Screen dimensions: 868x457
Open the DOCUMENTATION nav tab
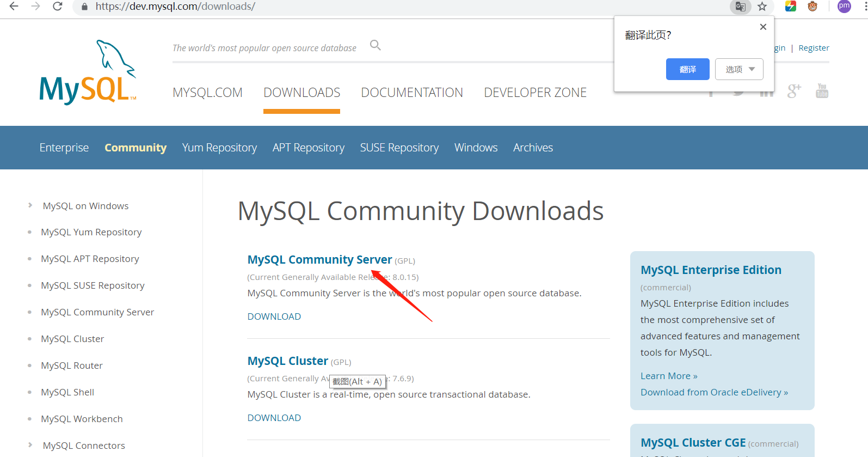point(412,93)
